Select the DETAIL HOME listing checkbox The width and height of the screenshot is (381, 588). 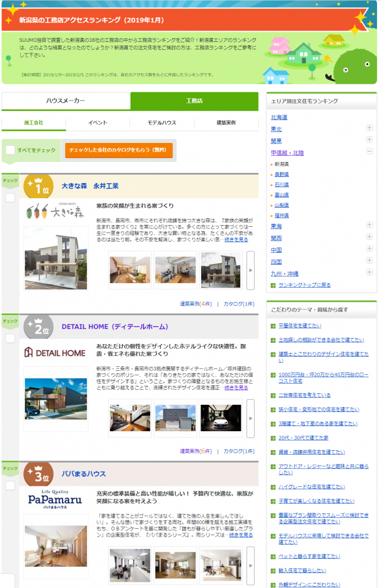(x=10, y=339)
